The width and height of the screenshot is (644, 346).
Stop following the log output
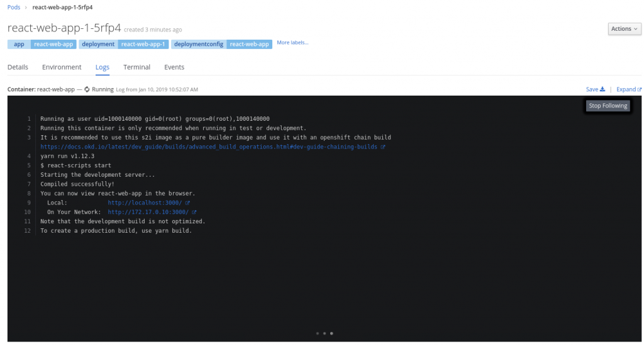click(608, 106)
